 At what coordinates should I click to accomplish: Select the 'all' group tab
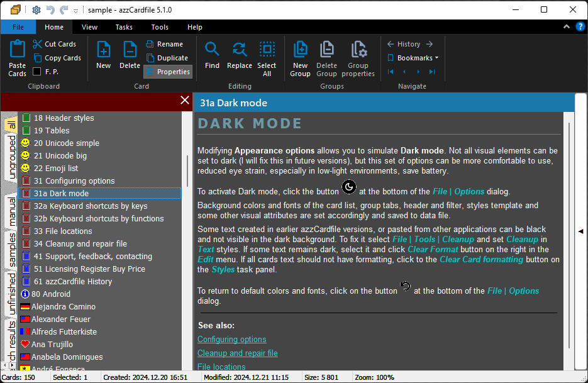coord(11,125)
